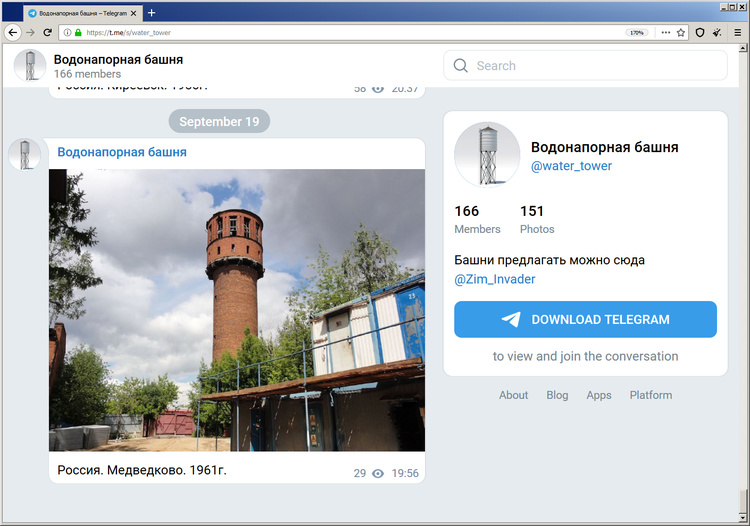Image resolution: width=750 pixels, height=526 pixels.
Task: Open the page actions three-dot menu
Action: click(666, 33)
